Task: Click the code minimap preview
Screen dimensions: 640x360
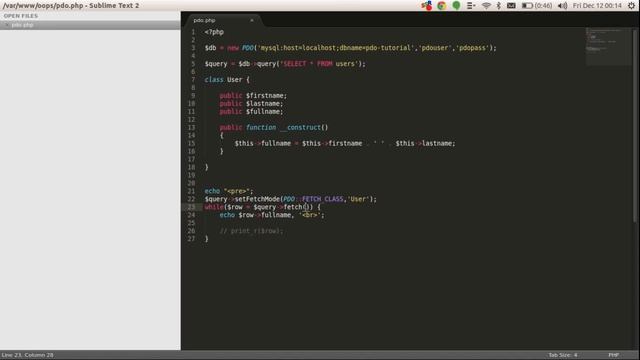Action: pyautogui.click(x=608, y=46)
